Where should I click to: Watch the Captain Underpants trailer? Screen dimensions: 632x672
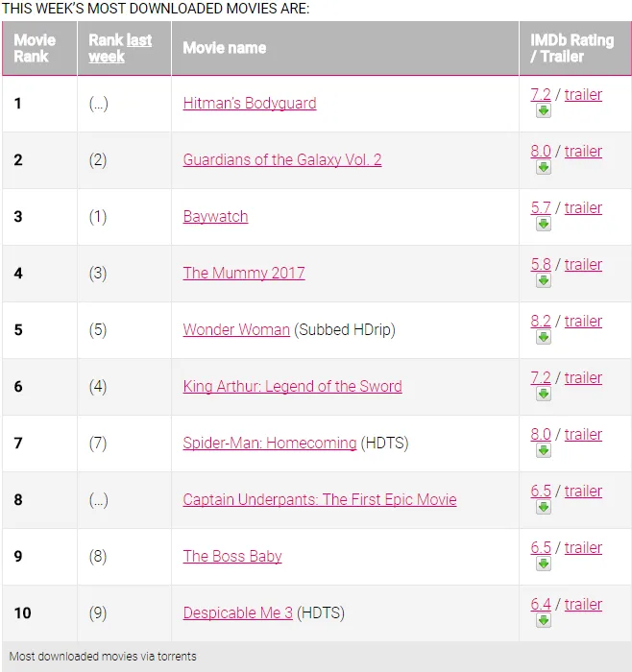[x=583, y=491]
